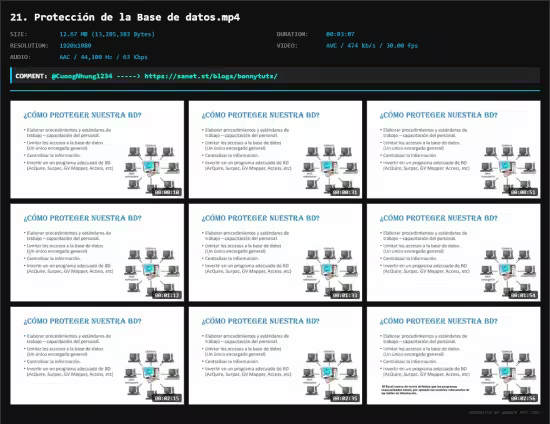
Task: Click the resolution value 1920x1080
Action: pos(75,46)
